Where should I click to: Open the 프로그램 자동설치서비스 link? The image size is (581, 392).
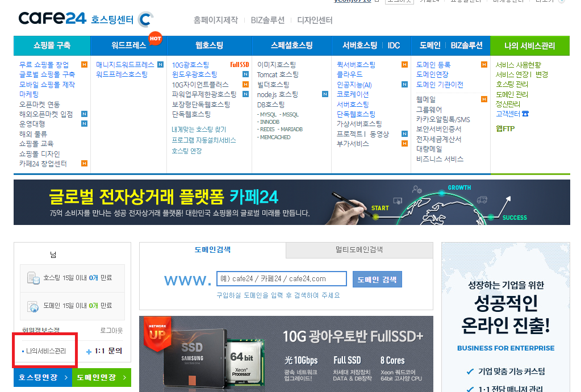click(204, 140)
